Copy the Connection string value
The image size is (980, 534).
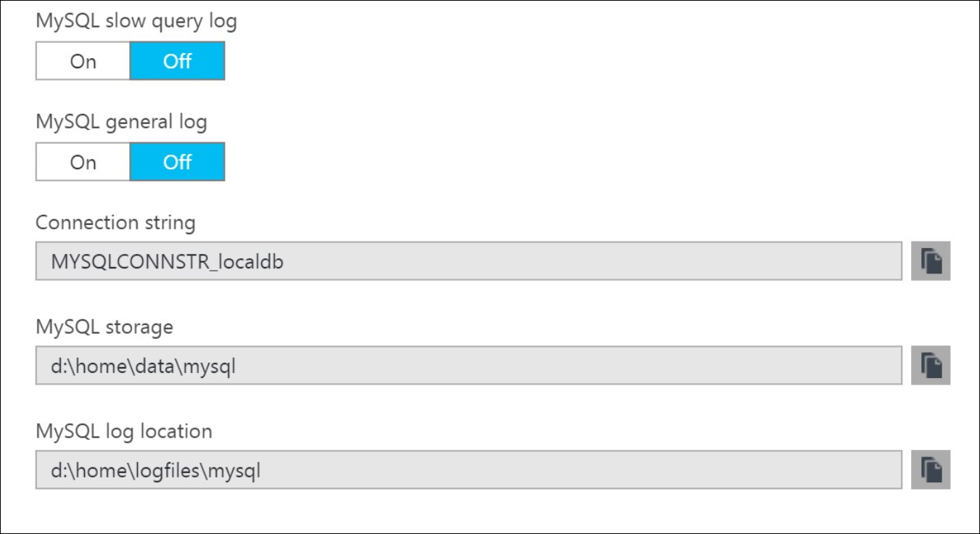(x=931, y=261)
